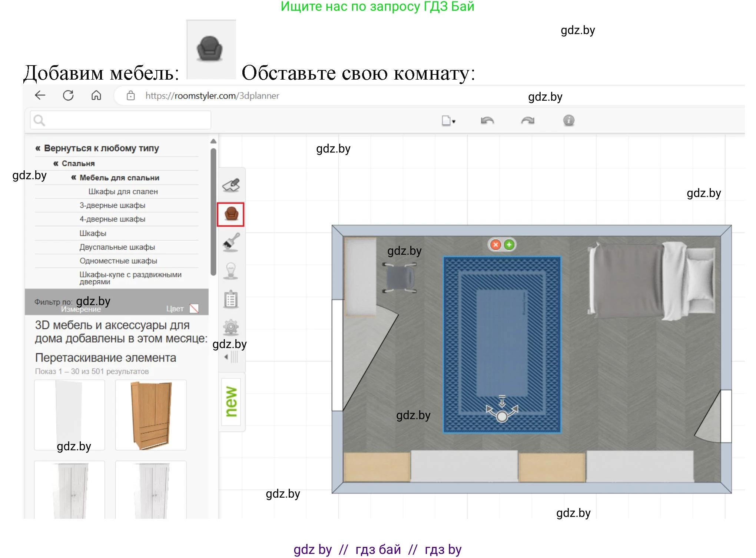Click the Цвет filter color swatch

click(x=194, y=309)
